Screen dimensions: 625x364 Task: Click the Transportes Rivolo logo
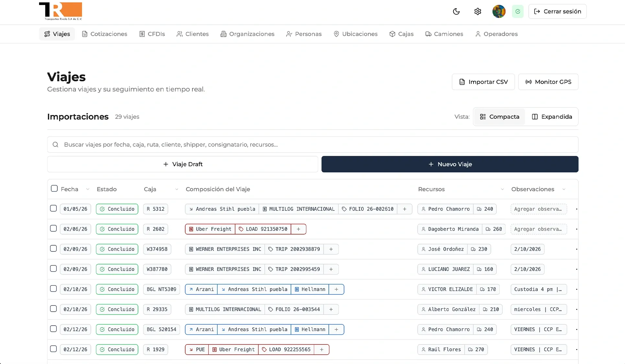(61, 11)
